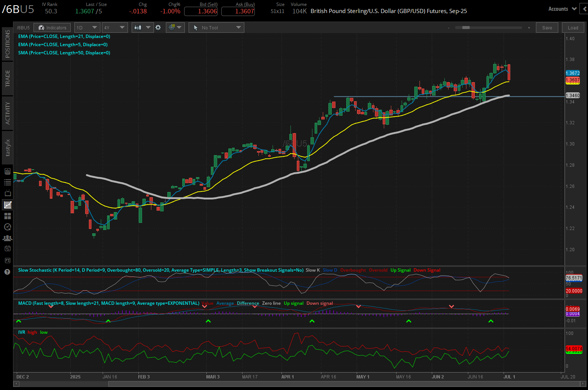Open help via the question mark icon
The image size is (588, 390).
coord(7,272)
